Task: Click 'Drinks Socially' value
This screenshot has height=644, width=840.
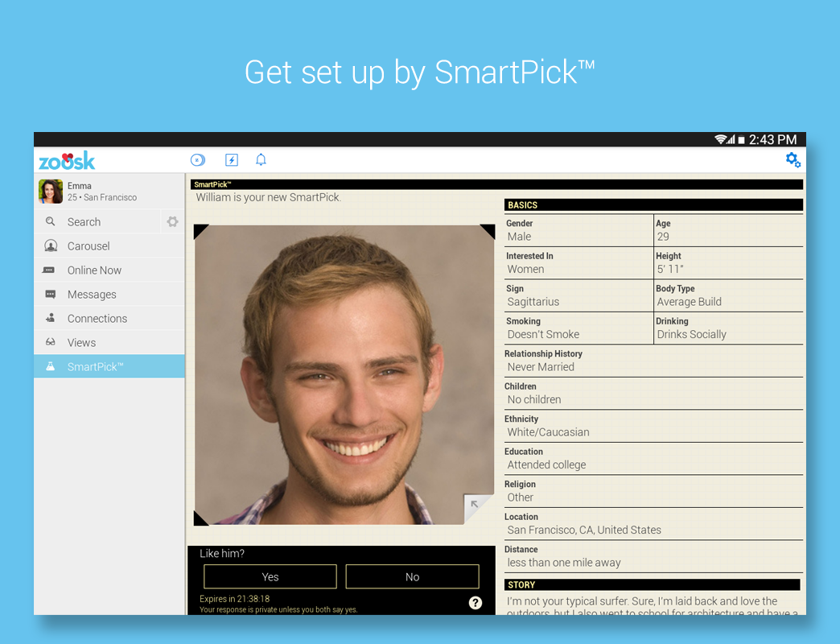Action: 692,334
